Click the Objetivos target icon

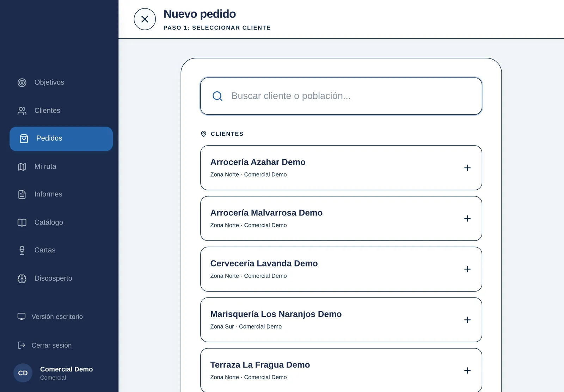22,82
